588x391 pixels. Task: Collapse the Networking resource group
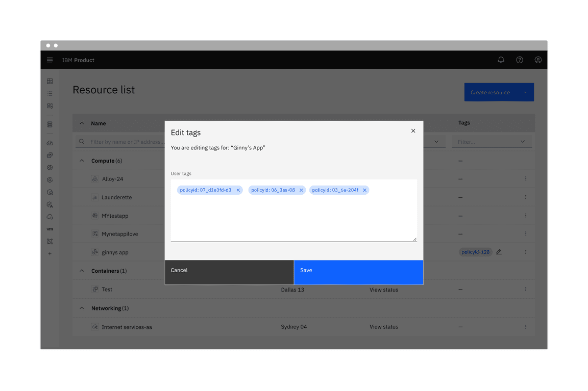[x=82, y=308]
